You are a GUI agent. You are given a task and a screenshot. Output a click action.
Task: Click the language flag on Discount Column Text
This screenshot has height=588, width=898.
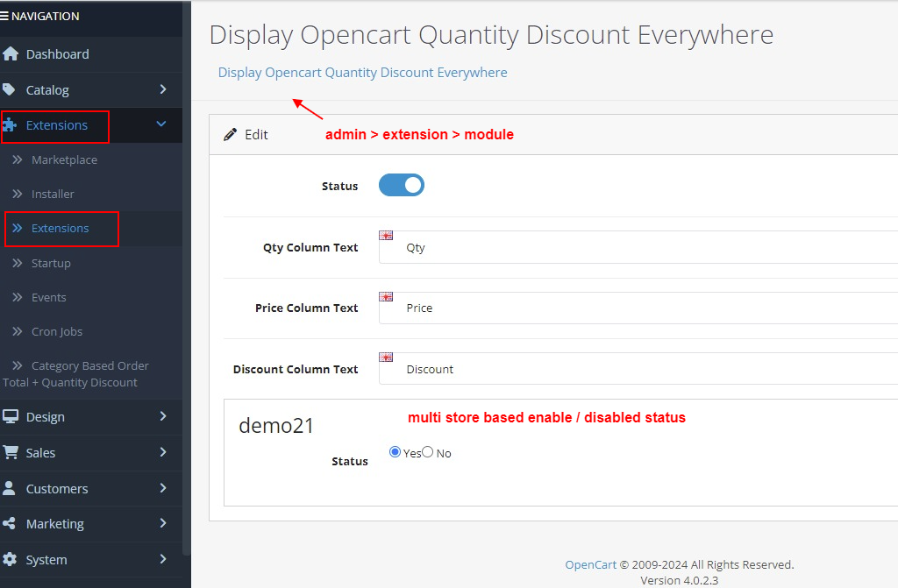click(386, 358)
